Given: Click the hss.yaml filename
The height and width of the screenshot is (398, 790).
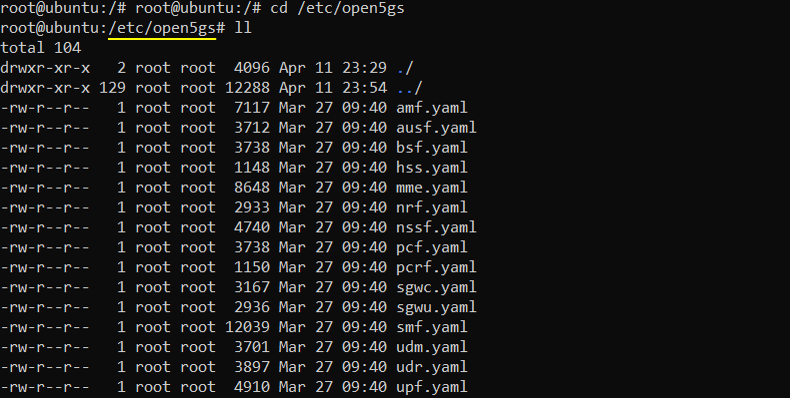Looking at the screenshot, I should 432,168.
